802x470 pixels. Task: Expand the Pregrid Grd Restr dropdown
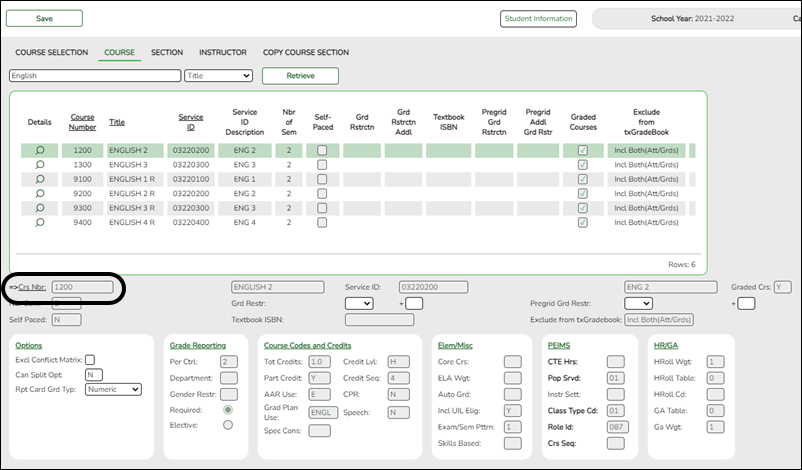point(638,303)
